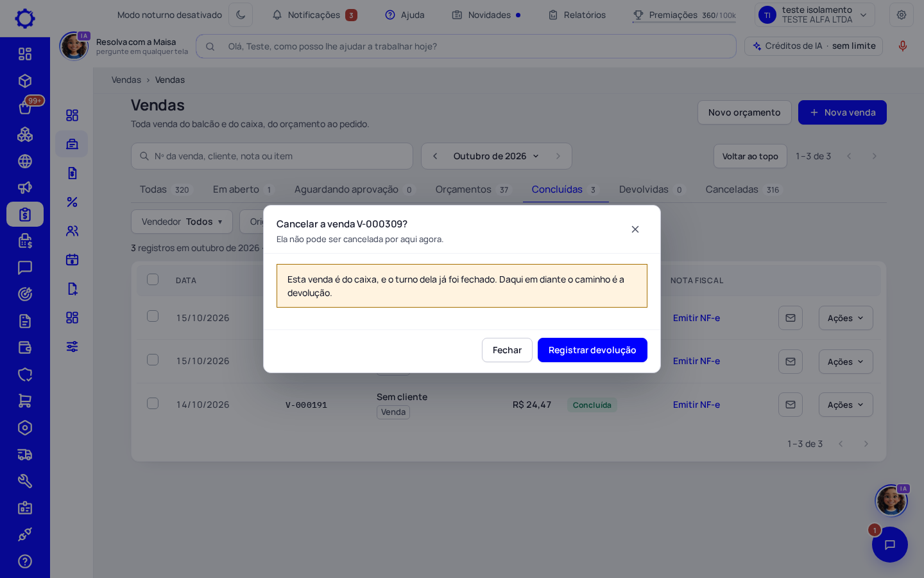The image size is (924, 578).
Task: Tick the checkbox for 14/10/2026 row
Action: tap(153, 403)
